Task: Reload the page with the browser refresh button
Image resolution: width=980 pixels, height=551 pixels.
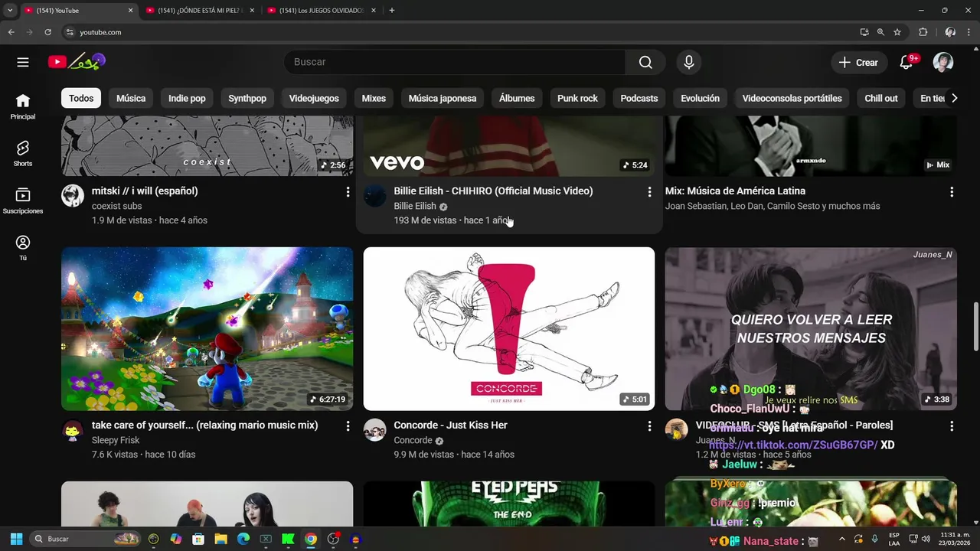Action: click(x=47, y=32)
